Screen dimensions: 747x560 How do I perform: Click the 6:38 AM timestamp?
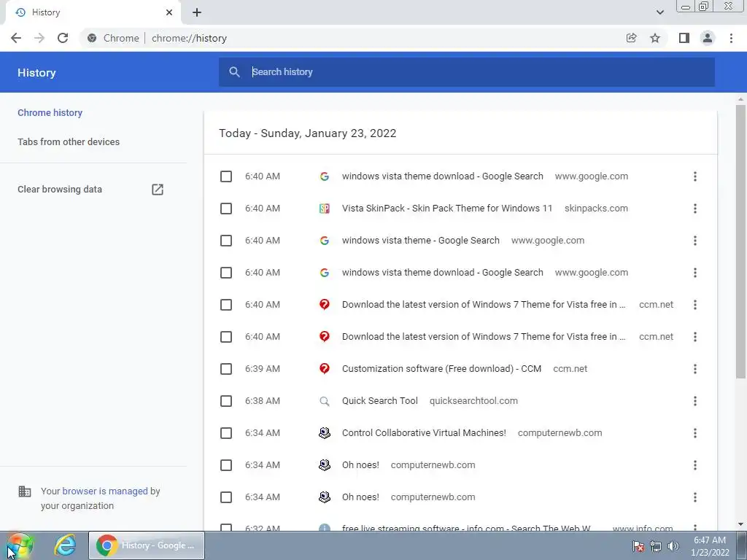tap(263, 401)
